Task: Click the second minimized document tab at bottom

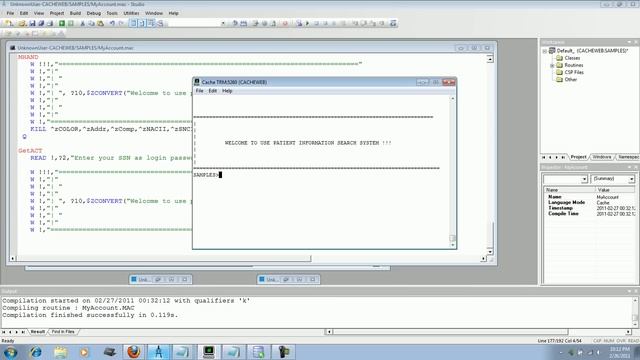Action: tap(288, 280)
